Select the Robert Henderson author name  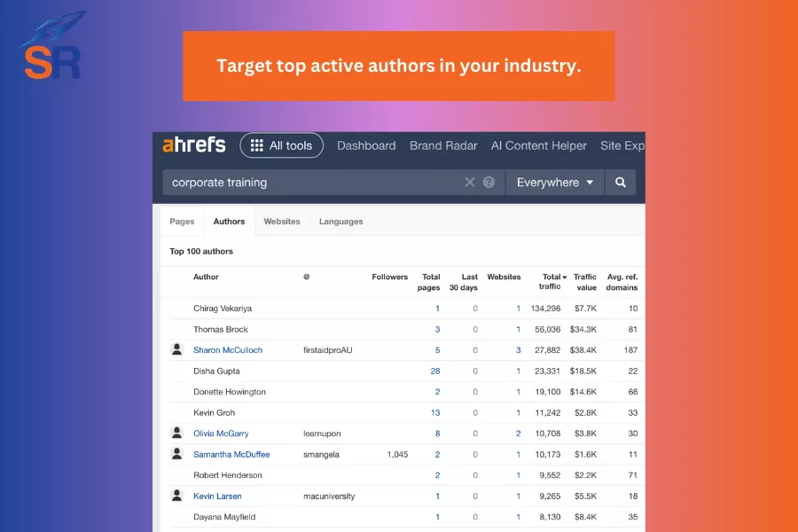pyautogui.click(x=228, y=475)
